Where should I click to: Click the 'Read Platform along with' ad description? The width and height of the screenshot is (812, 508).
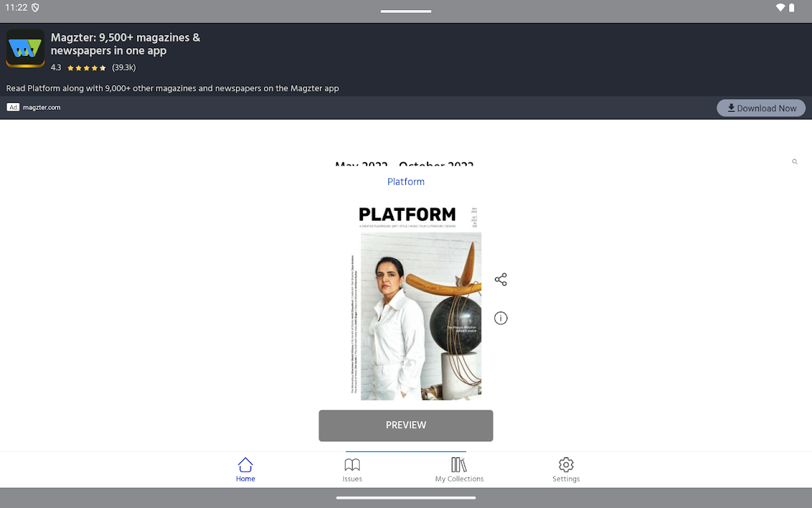point(173,88)
